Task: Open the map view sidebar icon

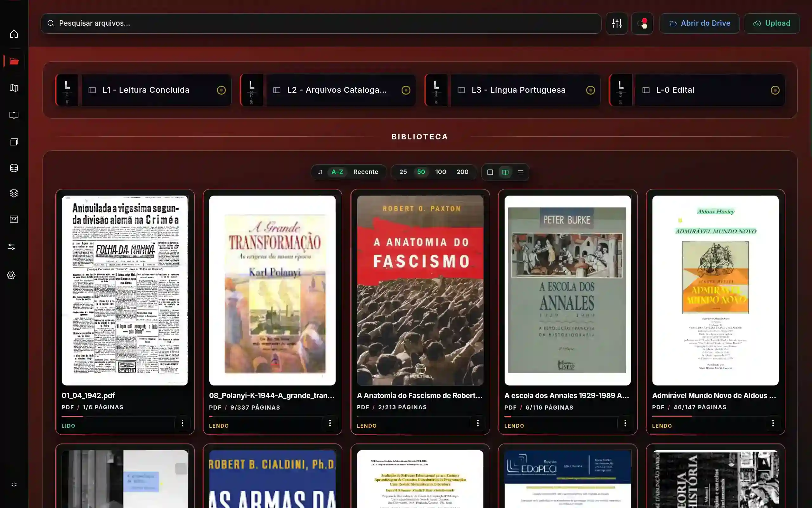Action: [x=14, y=88]
